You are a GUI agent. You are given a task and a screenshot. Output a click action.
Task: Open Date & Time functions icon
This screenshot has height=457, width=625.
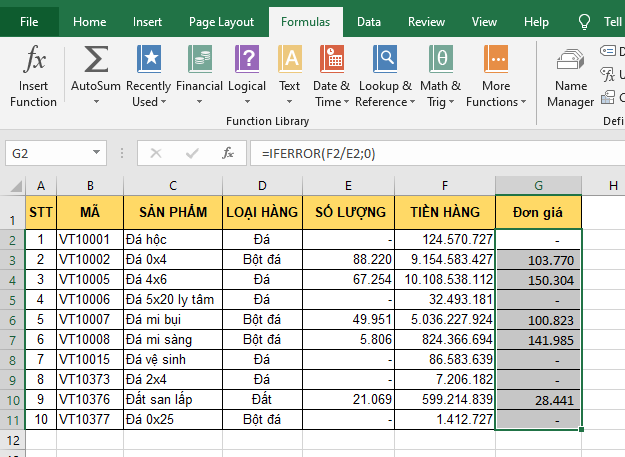point(332,62)
